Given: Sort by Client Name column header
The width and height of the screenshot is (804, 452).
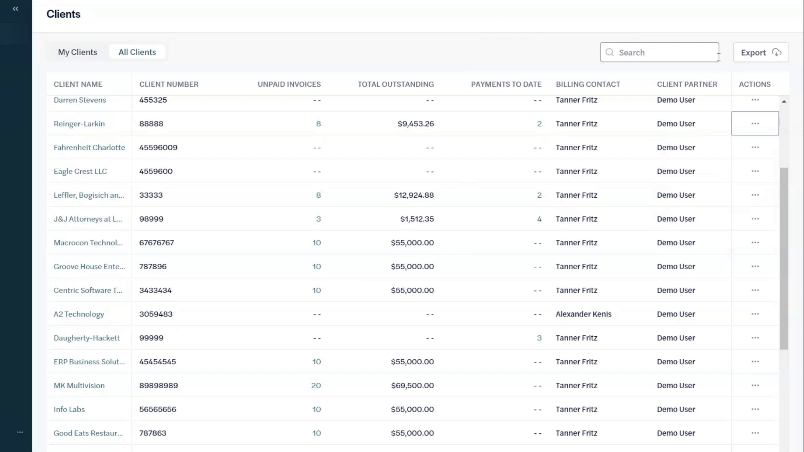Looking at the screenshot, I should point(78,85).
